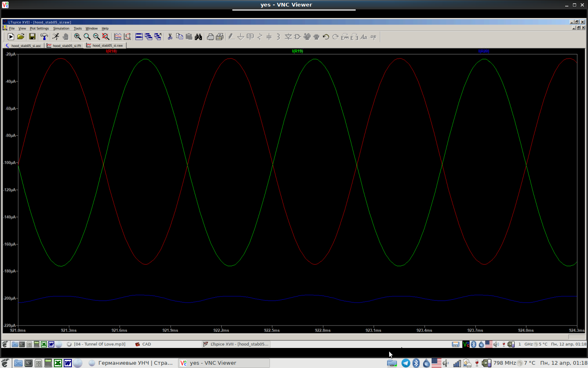Expand the View menu
The width and height of the screenshot is (588, 368).
22,29
